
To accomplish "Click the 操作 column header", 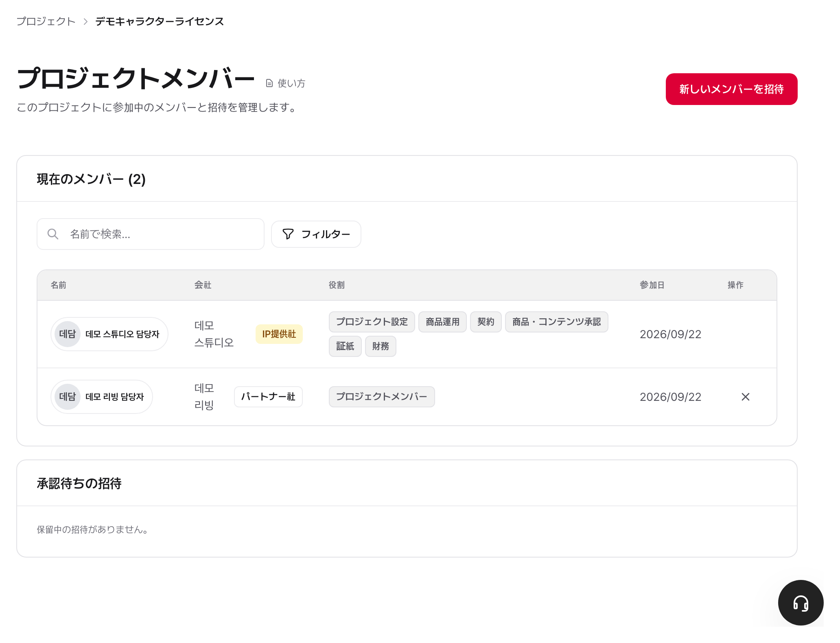I will coord(735,285).
